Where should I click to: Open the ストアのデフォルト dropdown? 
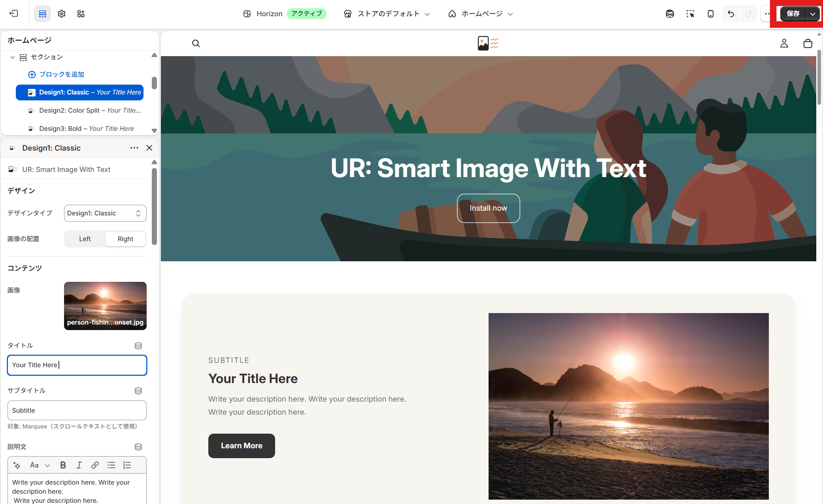click(387, 14)
